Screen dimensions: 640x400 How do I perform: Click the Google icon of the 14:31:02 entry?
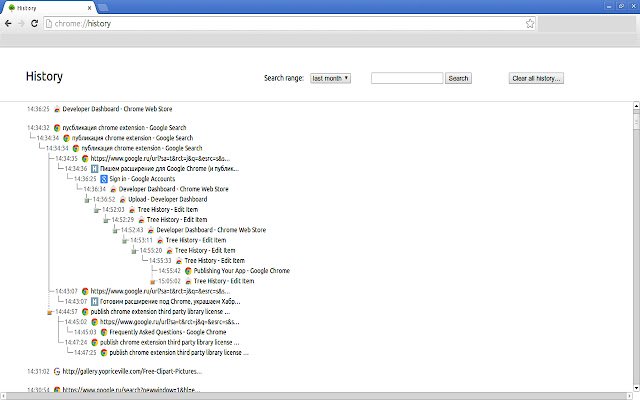click(57, 371)
